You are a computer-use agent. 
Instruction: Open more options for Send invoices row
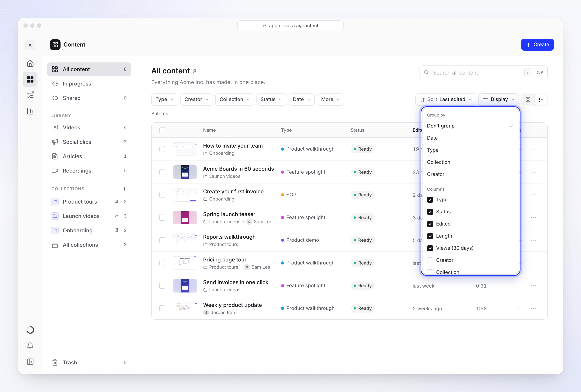[x=534, y=286]
